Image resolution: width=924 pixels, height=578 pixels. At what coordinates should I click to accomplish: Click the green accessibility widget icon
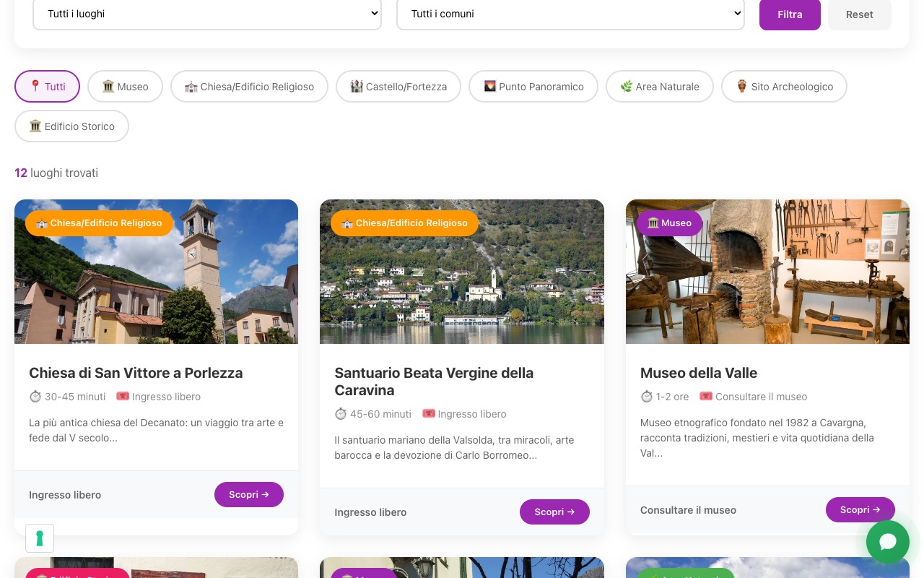pos(40,538)
